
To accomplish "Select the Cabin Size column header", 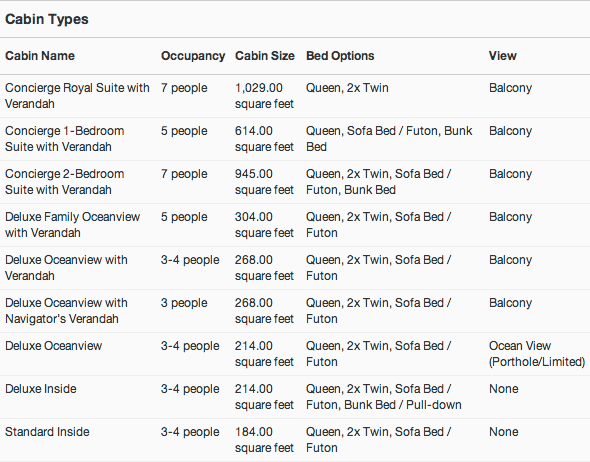I will coord(265,56).
